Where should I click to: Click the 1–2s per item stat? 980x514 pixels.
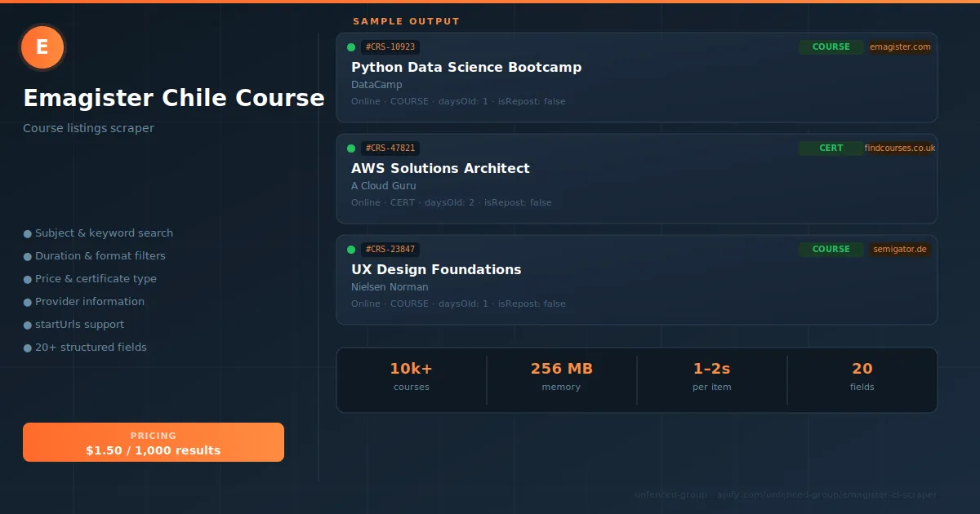(711, 376)
